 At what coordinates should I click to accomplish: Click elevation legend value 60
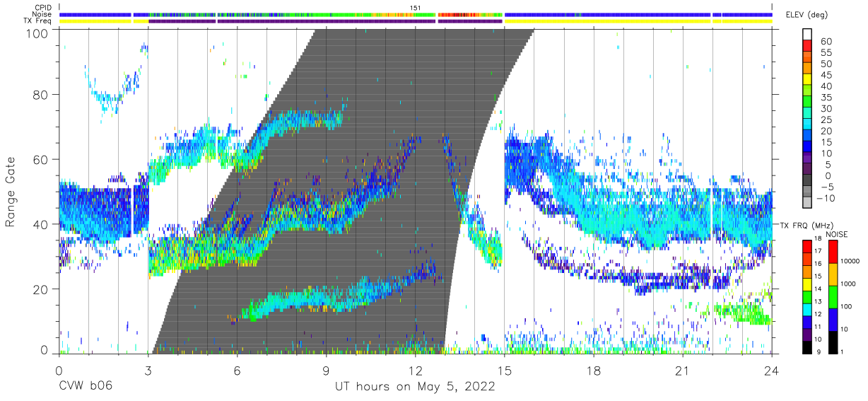pyautogui.click(x=826, y=41)
